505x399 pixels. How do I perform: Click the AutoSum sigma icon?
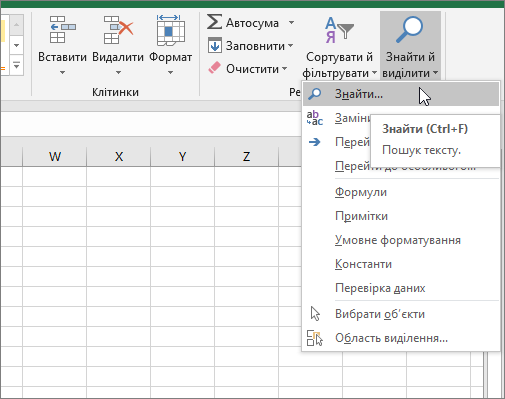click(214, 22)
